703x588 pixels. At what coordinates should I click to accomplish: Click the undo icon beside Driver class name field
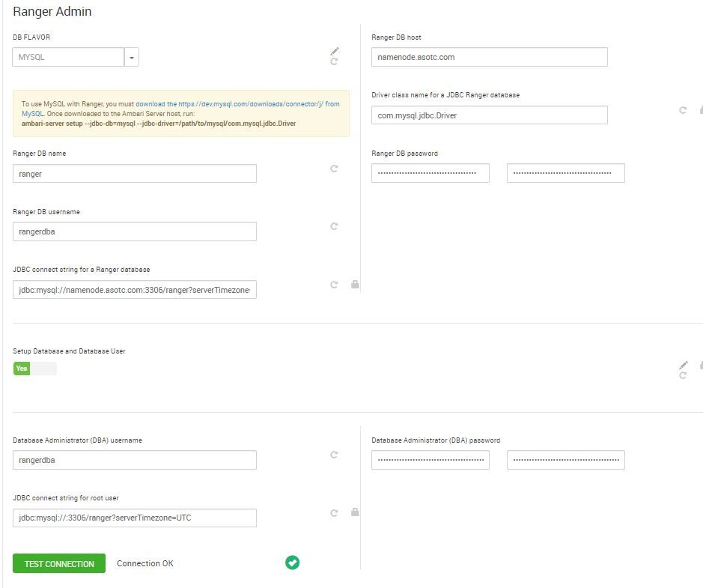click(x=683, y=110)
